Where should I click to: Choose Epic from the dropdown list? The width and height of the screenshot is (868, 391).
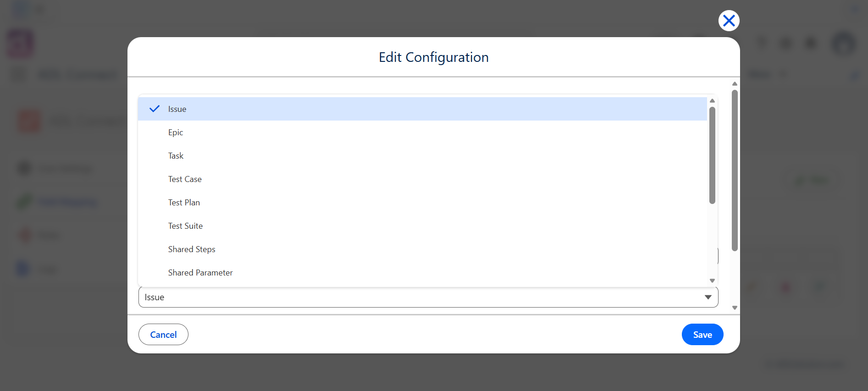[422, 132]
